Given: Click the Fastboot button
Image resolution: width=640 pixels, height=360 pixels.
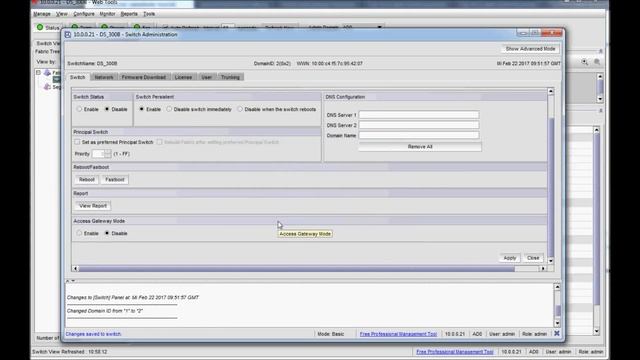Looking at the screenshot, I should click(115, 180).
